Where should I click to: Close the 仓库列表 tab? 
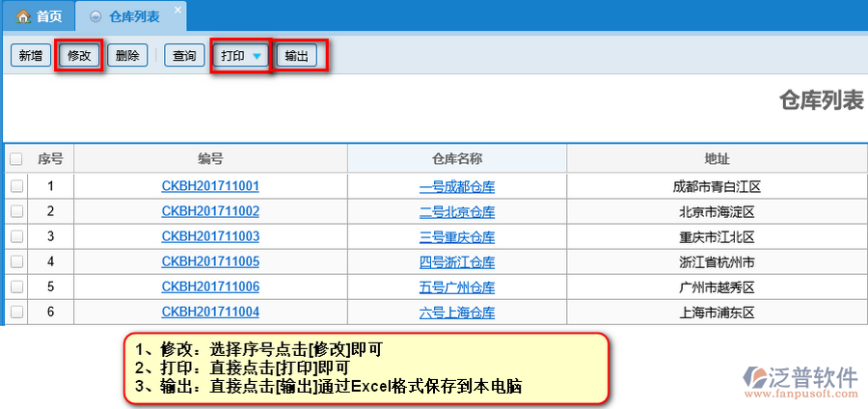[x=177, y=11]
